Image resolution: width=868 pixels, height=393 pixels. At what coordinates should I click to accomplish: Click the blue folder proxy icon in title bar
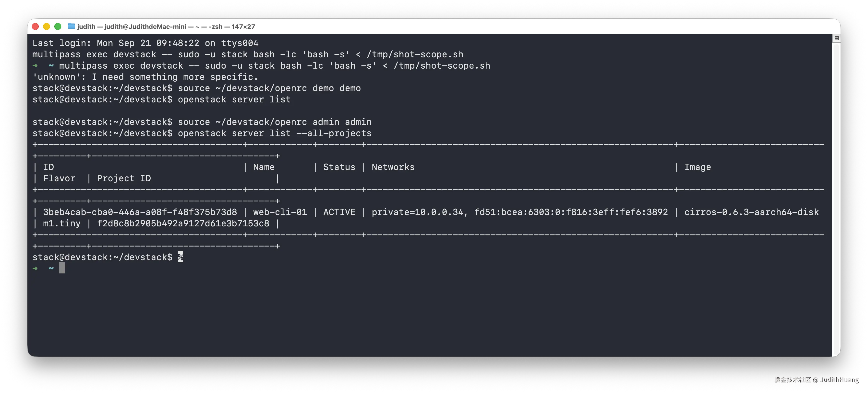coord(72,26)
